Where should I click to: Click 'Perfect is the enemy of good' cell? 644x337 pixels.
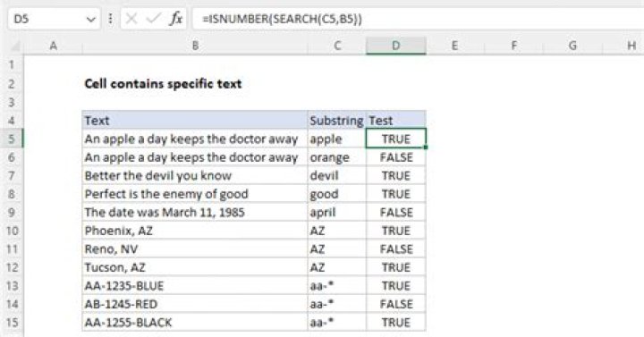(195, 194)
